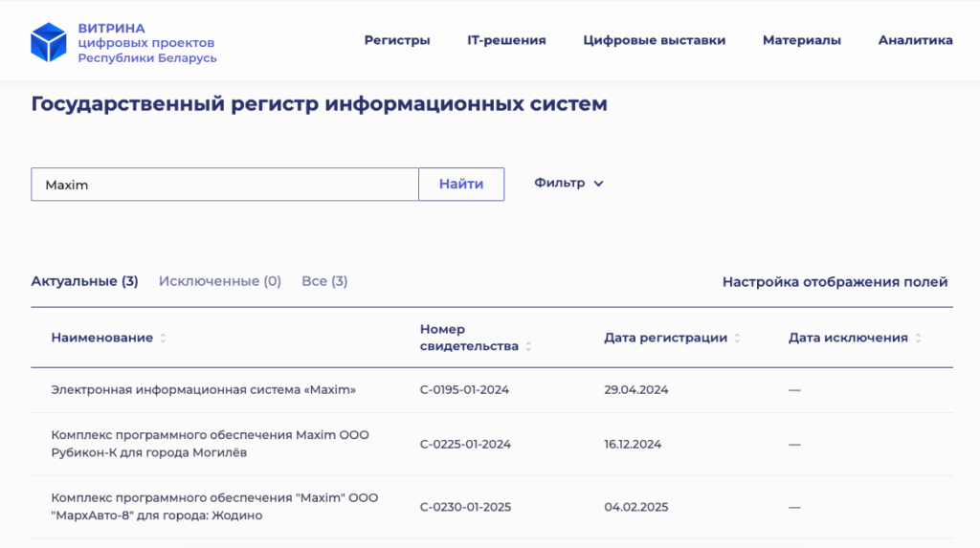Screen dimensions: 980x548
Task: Click certificate number C-0195-01-2024
Action: tap(464, 390)
